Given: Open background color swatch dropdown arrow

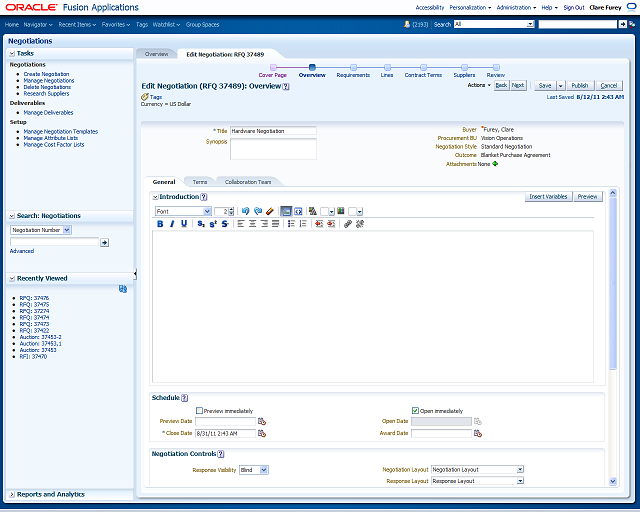Looking at the screenshot, I should pyautogui.click(x=359, y=211).
